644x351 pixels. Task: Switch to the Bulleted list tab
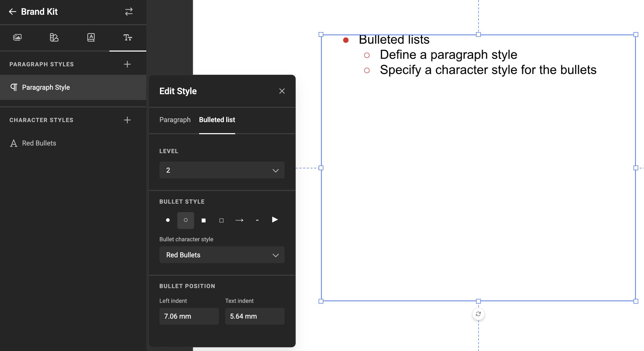click(x=217, y=120)
